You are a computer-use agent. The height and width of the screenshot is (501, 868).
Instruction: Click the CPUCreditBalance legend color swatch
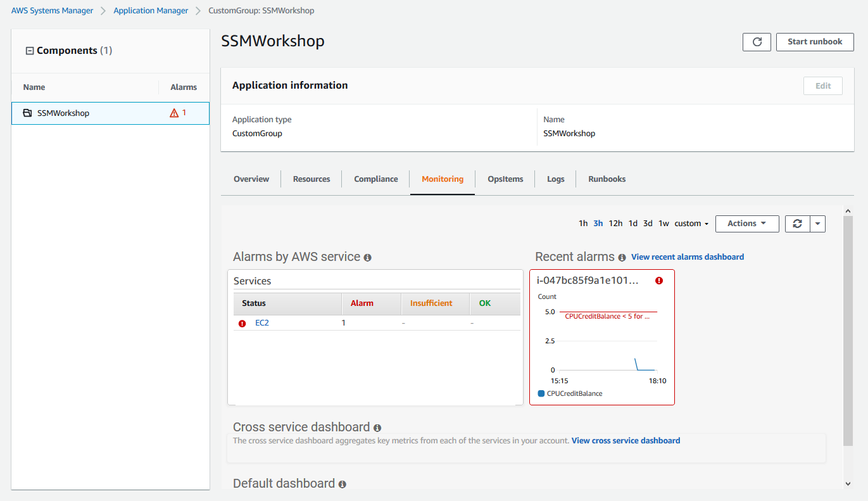541,393
